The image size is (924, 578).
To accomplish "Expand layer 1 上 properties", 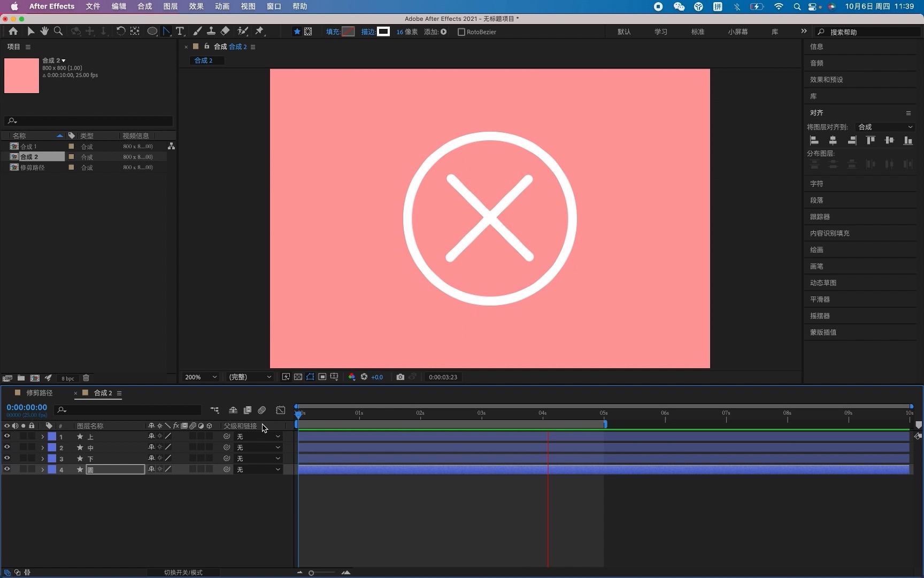I will (43, 437).
